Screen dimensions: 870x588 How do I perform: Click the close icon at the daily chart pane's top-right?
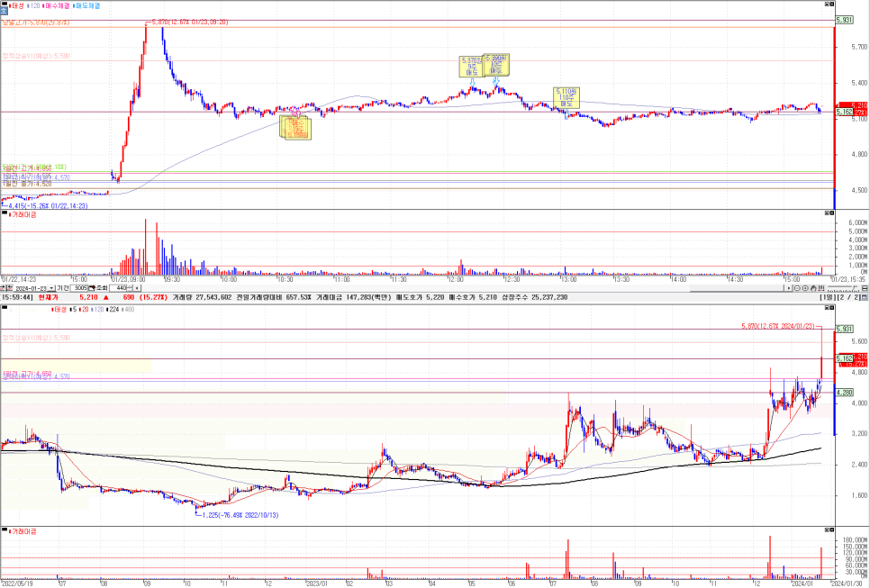(831, 307)
